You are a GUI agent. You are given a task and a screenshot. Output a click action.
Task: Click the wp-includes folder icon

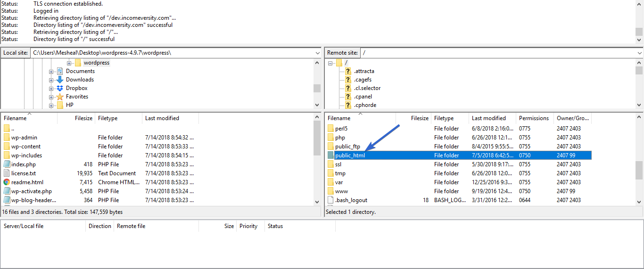7,155
